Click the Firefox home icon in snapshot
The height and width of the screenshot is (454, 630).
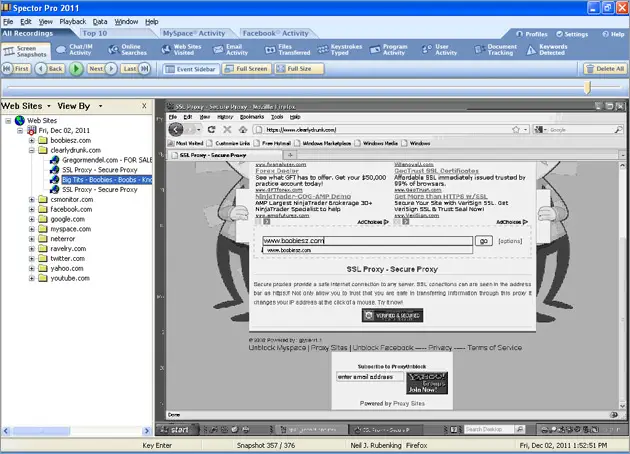click(243, 129)
